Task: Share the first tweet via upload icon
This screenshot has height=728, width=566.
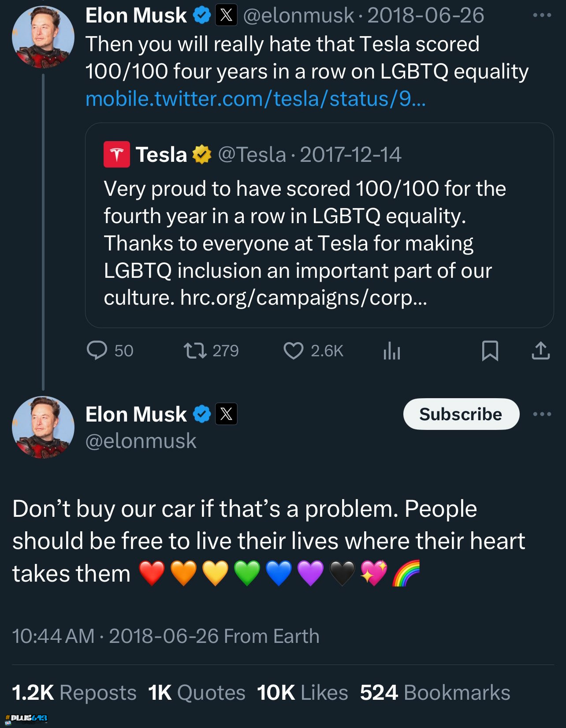Action: coord(541,351)
